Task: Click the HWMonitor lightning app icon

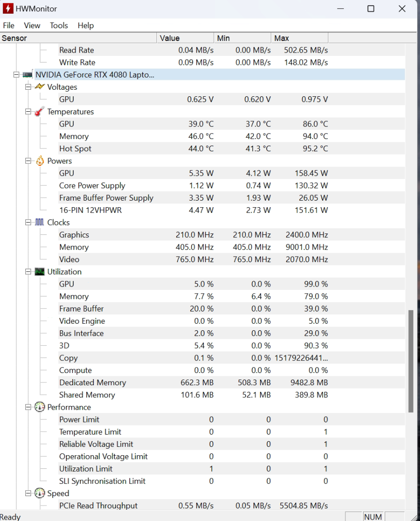Action: [x=8, y=8]
